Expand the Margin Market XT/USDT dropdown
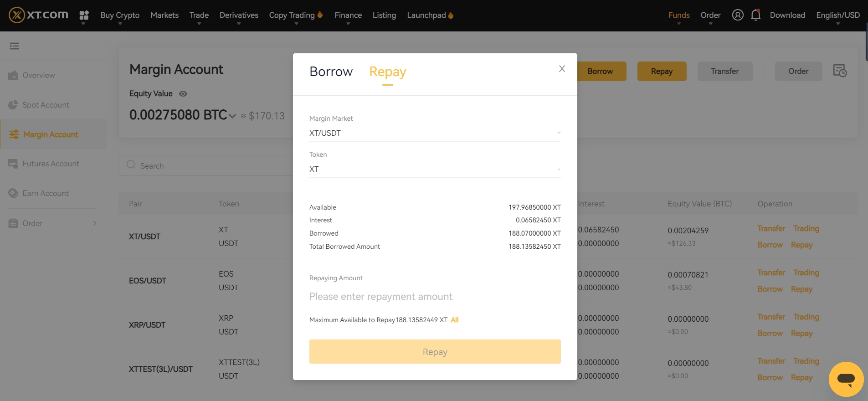 click(x=435, y=133)
